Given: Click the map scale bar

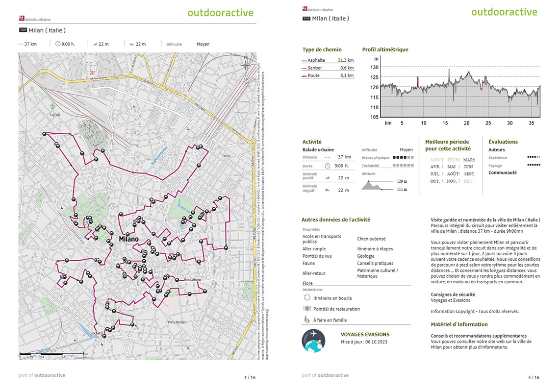Looking at the screenshot, I should pos(53,355).
